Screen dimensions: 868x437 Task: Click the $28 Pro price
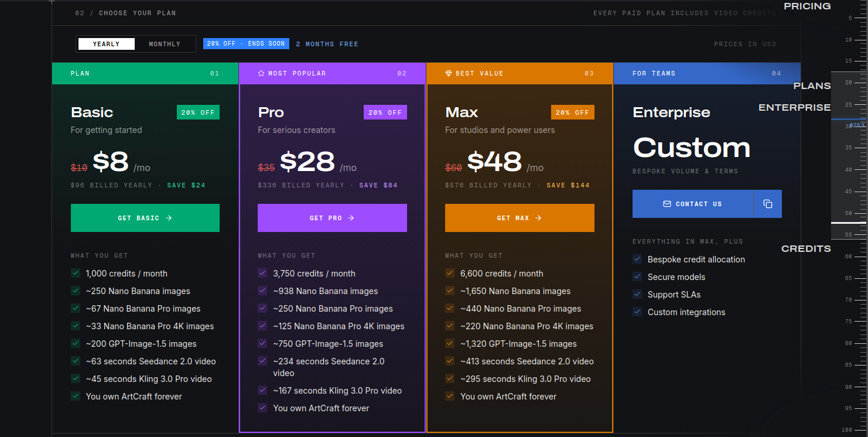[307, 161]
